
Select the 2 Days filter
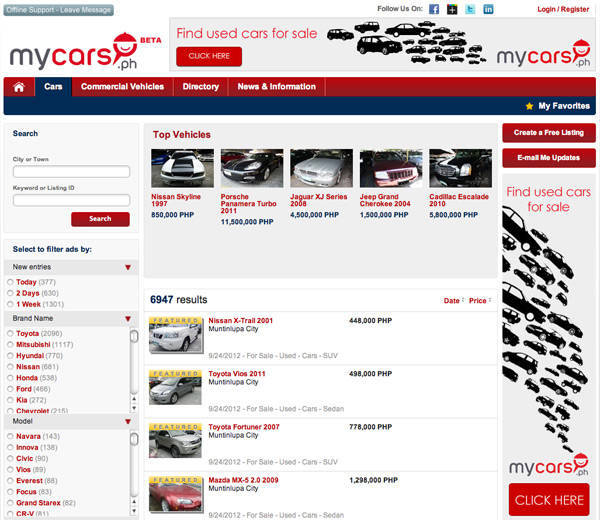coord(10,293)
